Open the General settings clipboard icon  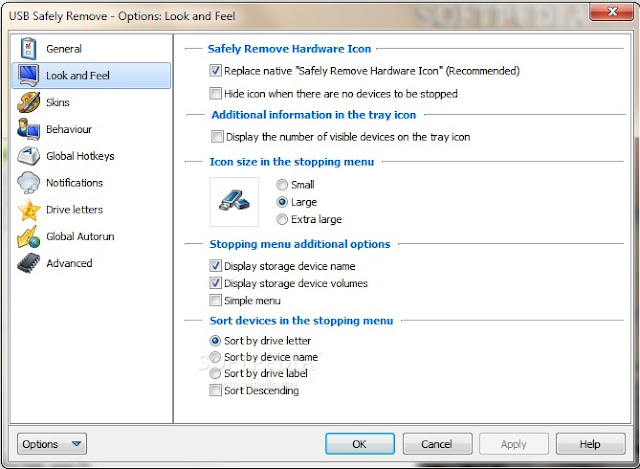(28, 48)
